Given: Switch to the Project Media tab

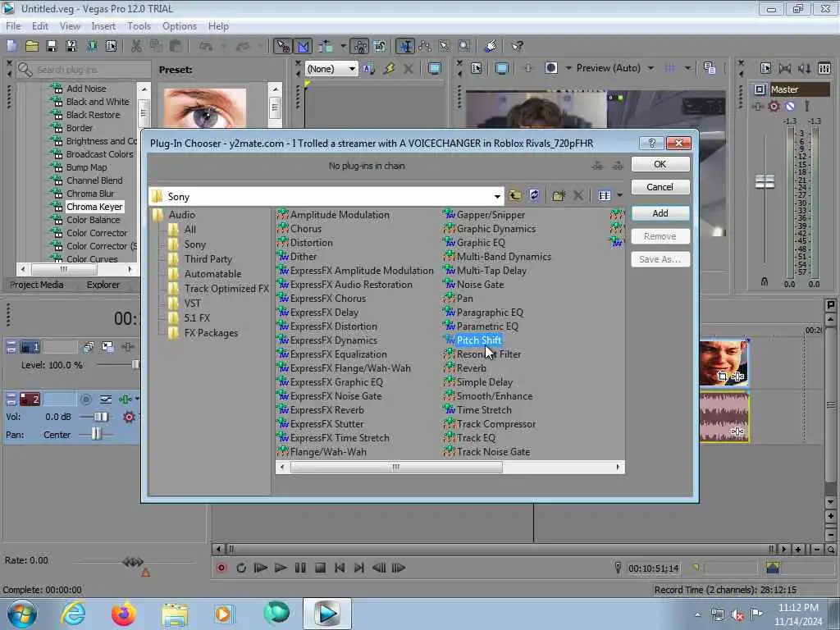Looking at the screenshot, I should pos(36,285).
